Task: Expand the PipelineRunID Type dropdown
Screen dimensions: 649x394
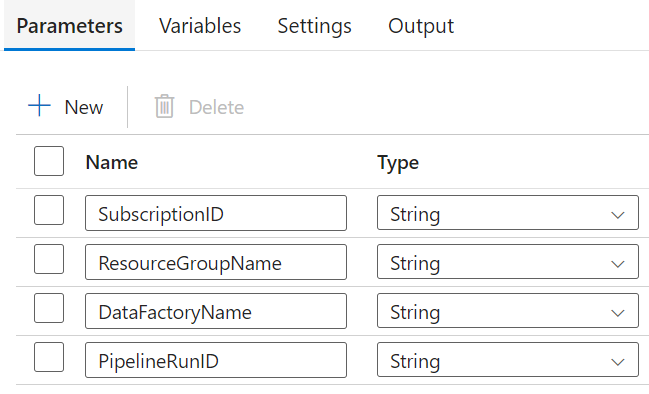Action: coord(508,360)
